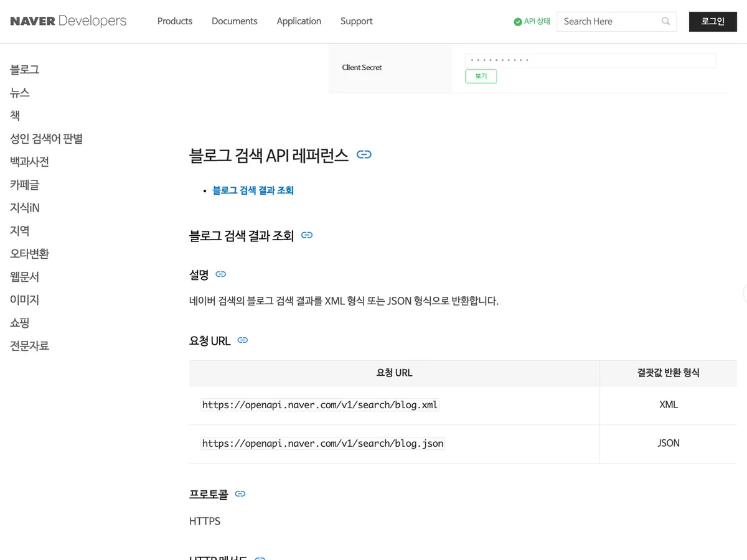The width and height of the screenshot is (747, 560).
Task: Select 쇼핑 in the sidebar
Action: (x=20, y=323)
